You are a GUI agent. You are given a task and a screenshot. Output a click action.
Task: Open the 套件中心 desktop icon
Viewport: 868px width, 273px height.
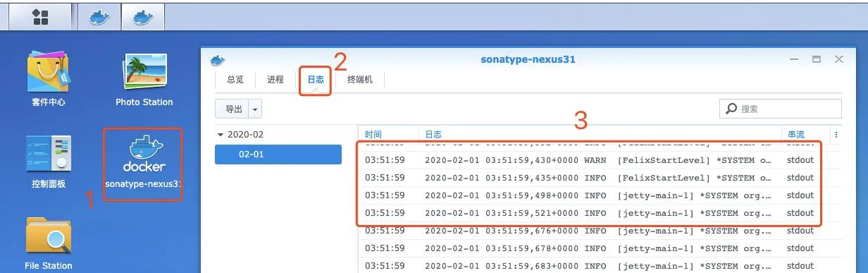tap(49, 78)
